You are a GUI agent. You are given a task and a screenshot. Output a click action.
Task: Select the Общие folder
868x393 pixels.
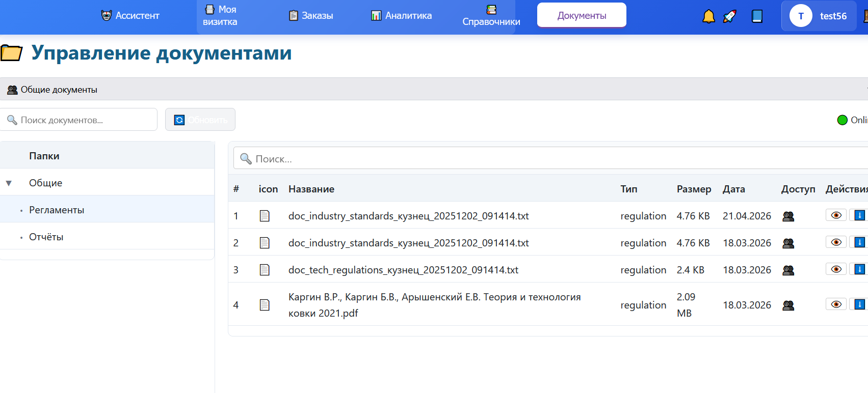(45, 183)
